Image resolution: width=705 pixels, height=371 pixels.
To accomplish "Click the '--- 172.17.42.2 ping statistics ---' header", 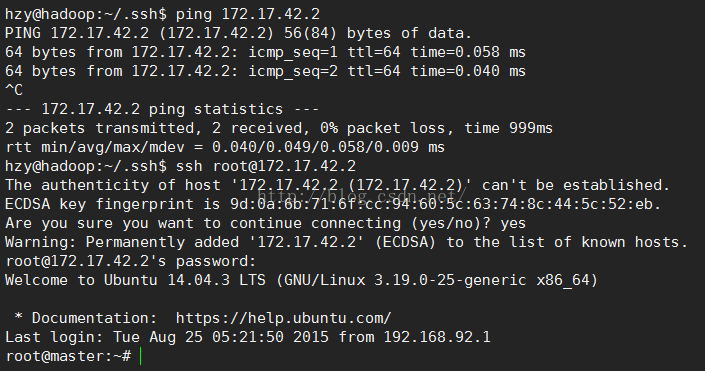I will (x=162, y=109).
